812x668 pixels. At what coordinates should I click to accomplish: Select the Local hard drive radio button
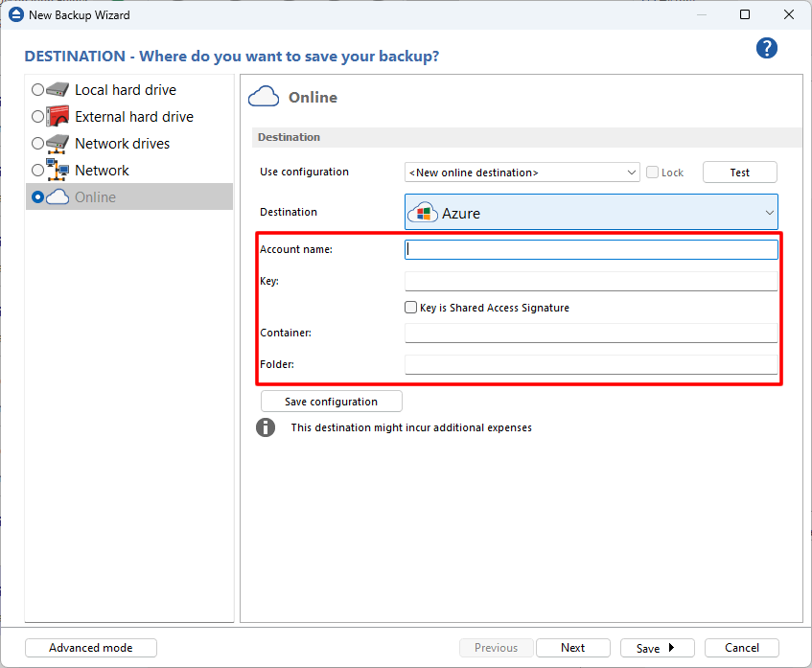[x=37, y=90]
